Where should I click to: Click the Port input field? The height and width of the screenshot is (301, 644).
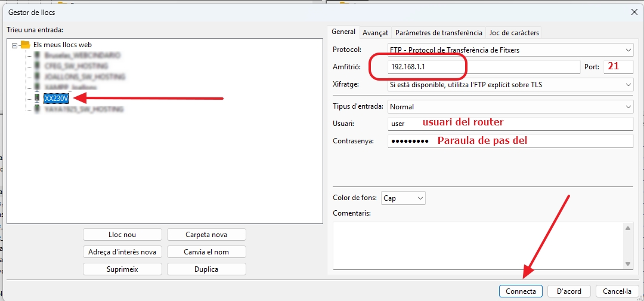[x=618, y=67]
